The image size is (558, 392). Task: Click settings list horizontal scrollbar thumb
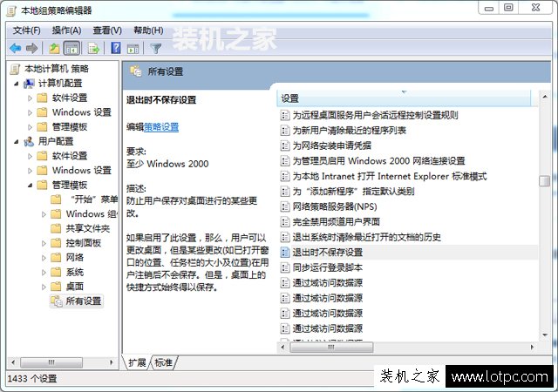331,348
